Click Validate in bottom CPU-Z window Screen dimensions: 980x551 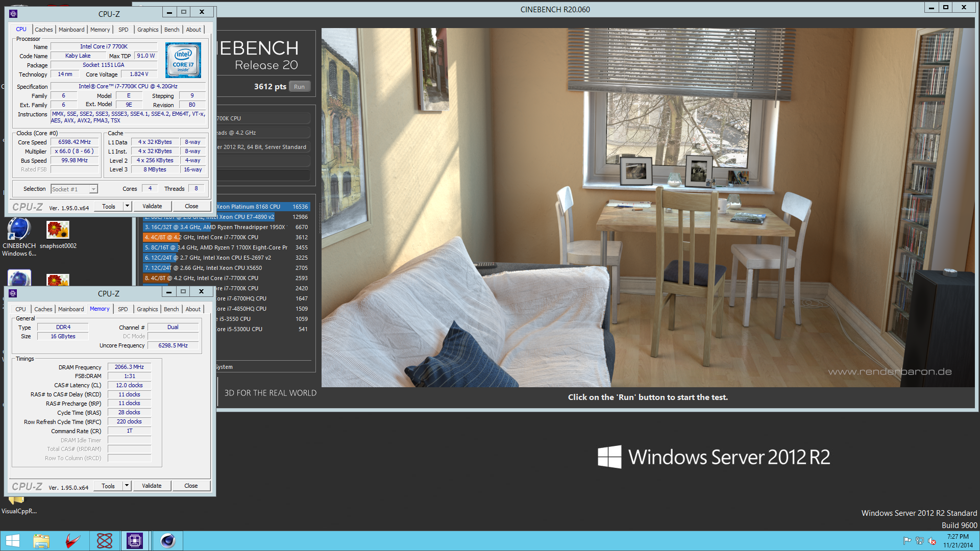click(152, 486)
